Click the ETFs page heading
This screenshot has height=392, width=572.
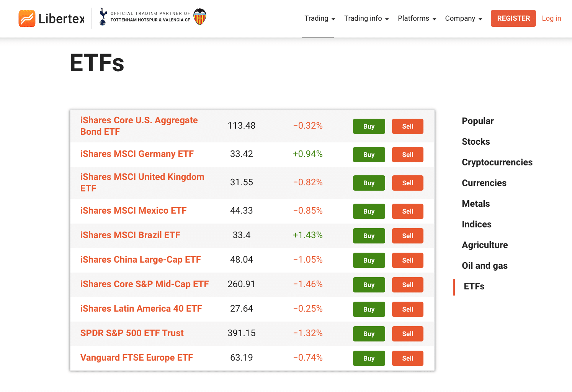click(x=97, y=63)
